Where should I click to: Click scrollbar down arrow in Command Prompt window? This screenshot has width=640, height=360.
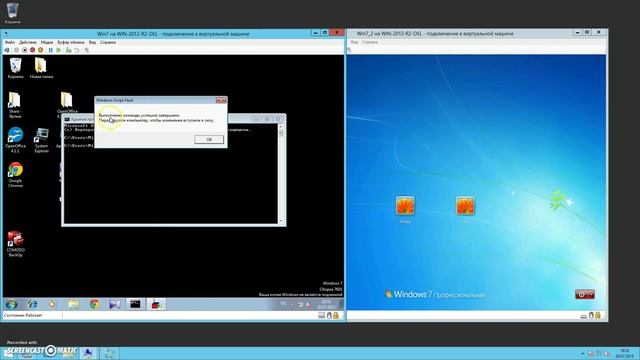(280, 220)
